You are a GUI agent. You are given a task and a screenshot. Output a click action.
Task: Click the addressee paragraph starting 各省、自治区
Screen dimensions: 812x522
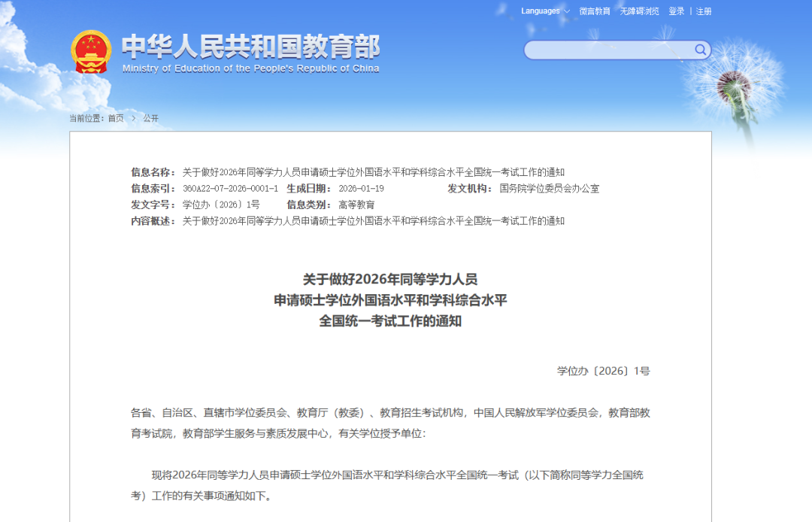(x=390, y=423)
